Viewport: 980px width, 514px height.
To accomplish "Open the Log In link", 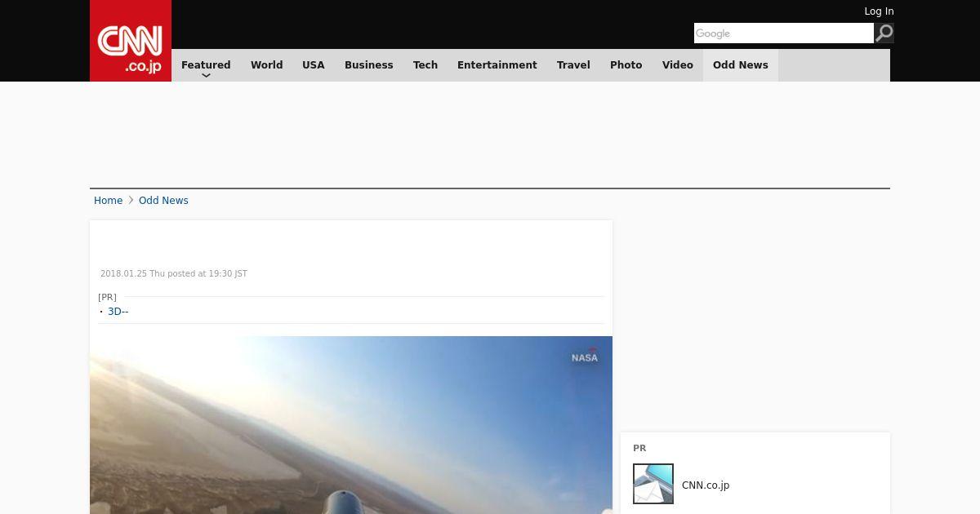I will pyautogui.click(x=879, y=11).
